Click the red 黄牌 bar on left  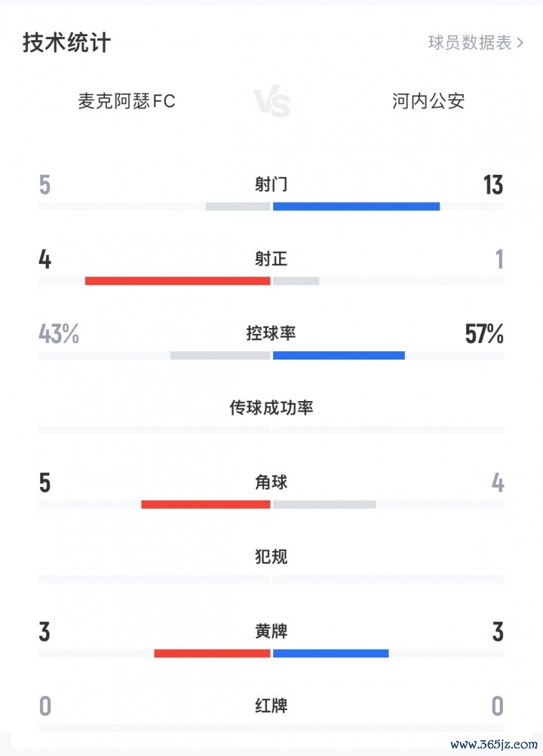tap(212, 653)
